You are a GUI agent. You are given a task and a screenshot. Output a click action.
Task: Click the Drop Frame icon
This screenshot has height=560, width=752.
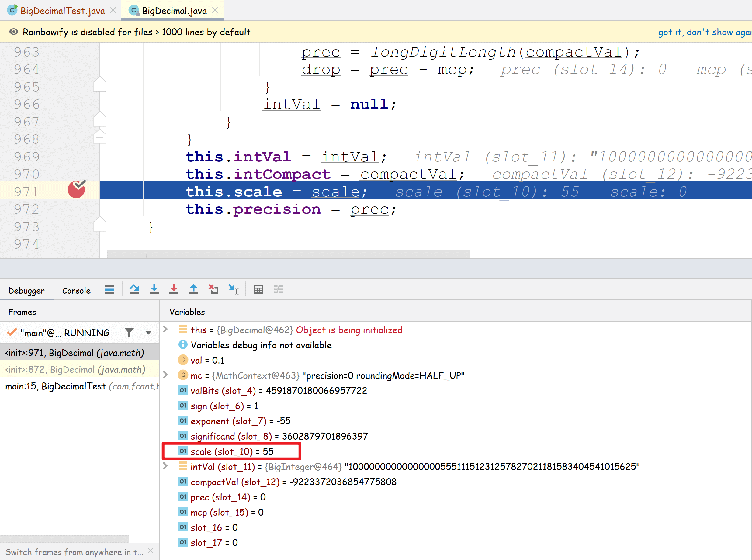(x=213, y=289)
